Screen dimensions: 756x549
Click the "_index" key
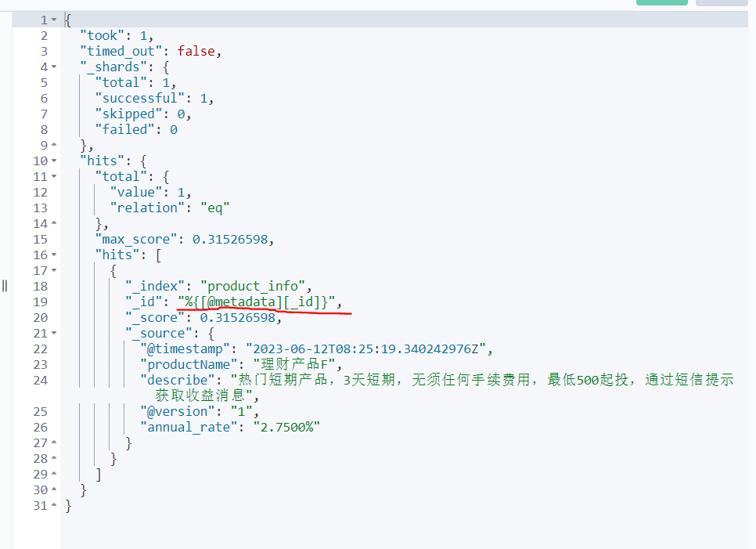[x=155, y=286]
